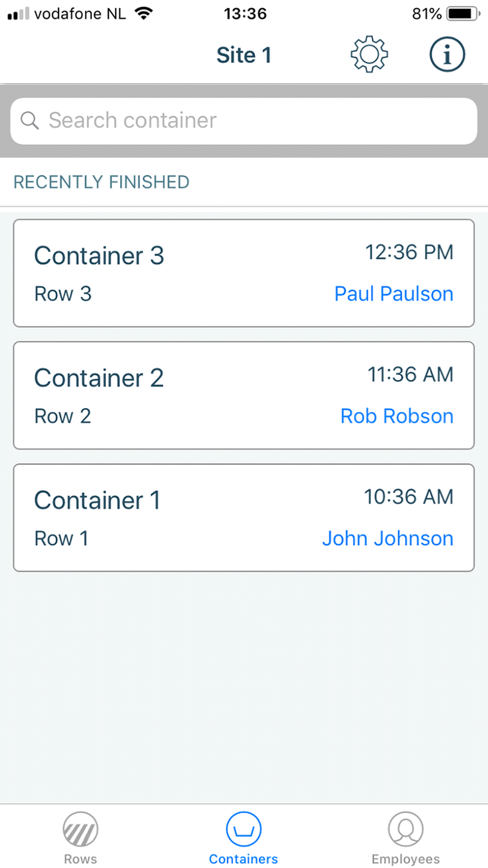This screenshot has width=488, height=868.
Task: Tap the Recently Finished section header
Action: tap(101, 182)
